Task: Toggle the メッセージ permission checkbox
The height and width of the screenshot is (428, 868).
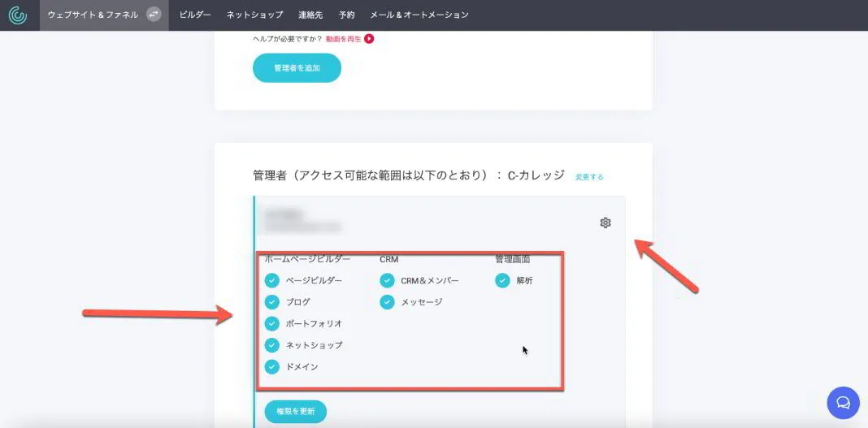Action: tap(388, 302)
